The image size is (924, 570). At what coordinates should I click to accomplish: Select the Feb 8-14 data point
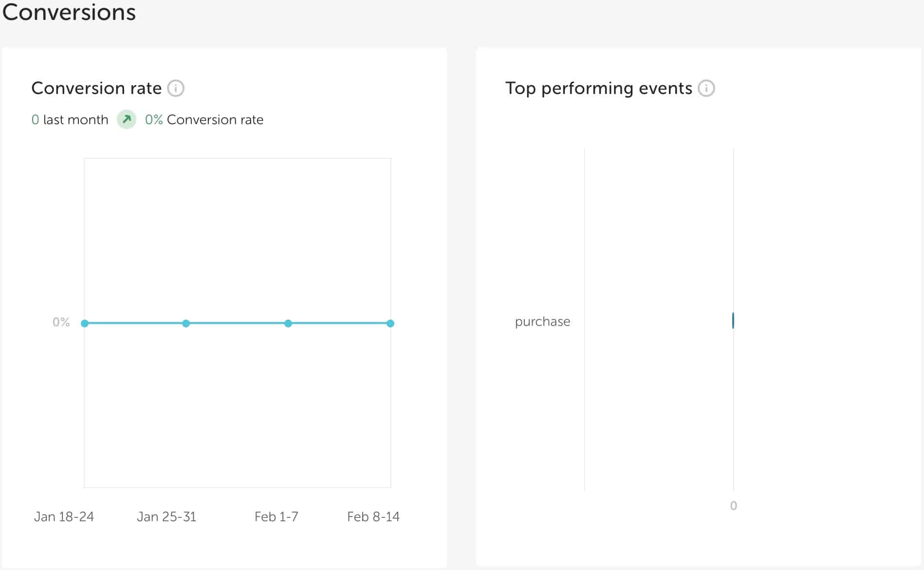(x=390, y=323)
